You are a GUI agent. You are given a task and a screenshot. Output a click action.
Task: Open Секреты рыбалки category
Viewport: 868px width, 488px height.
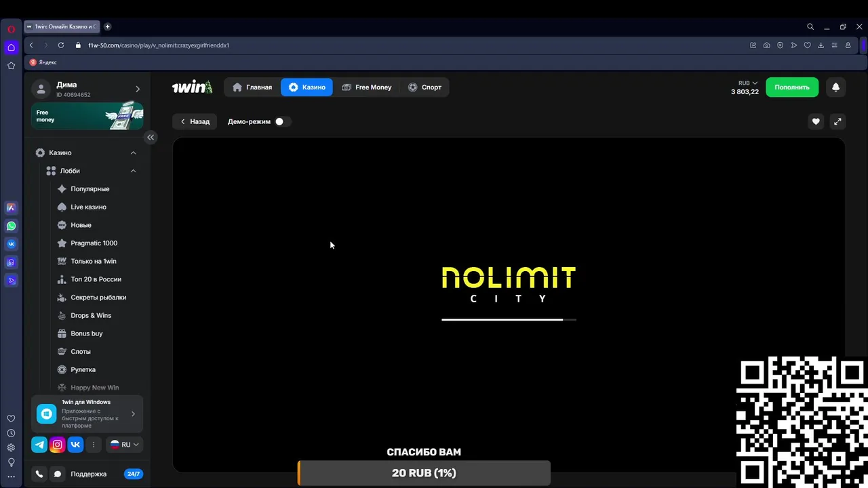tap(98, 298)
